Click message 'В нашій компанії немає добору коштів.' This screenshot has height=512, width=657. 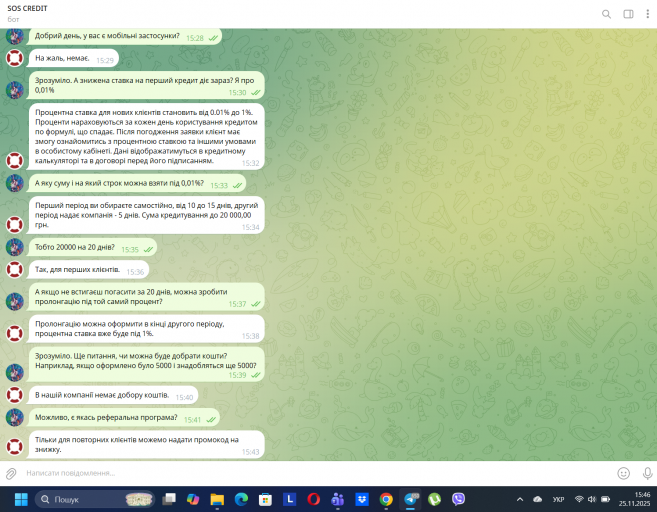(x=113, y=395)
